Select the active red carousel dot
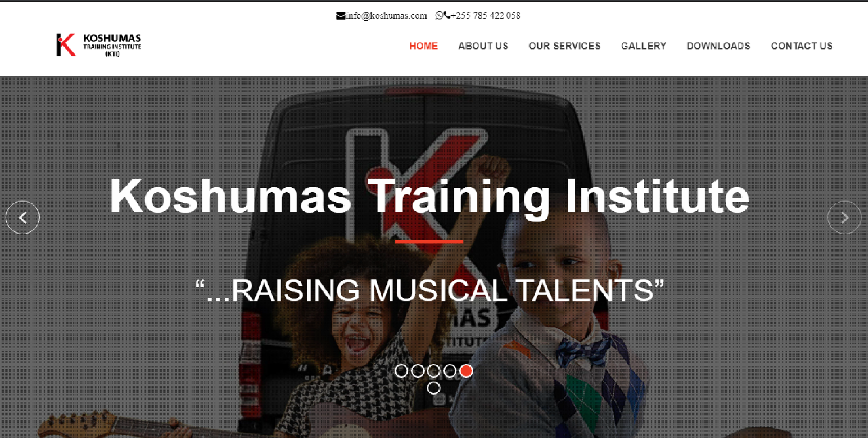 tap(466, 371)
